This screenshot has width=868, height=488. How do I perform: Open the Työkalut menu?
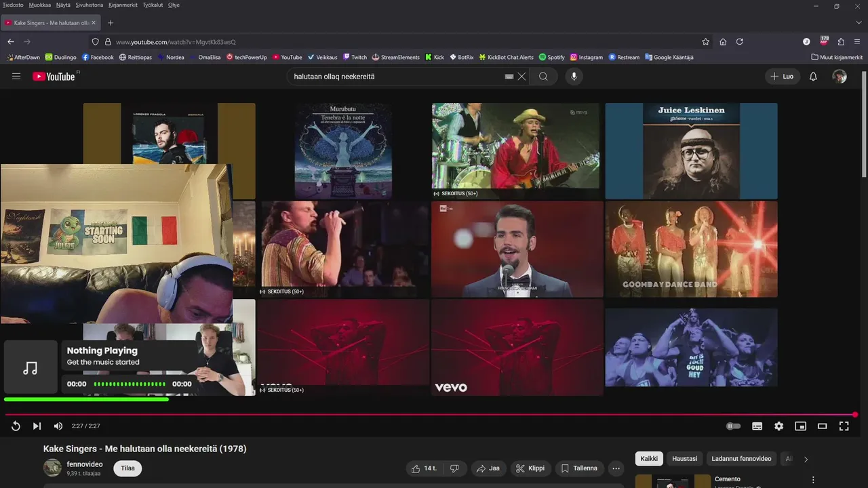[153, 5]
